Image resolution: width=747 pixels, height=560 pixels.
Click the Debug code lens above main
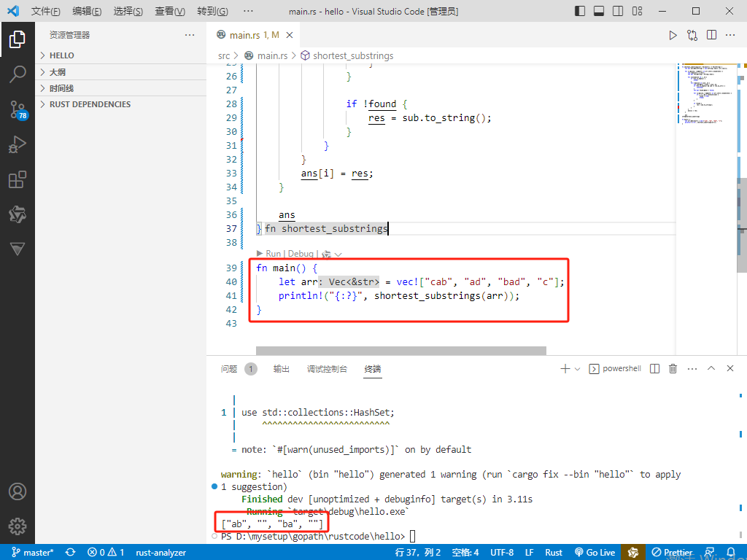tap(301, 254)
